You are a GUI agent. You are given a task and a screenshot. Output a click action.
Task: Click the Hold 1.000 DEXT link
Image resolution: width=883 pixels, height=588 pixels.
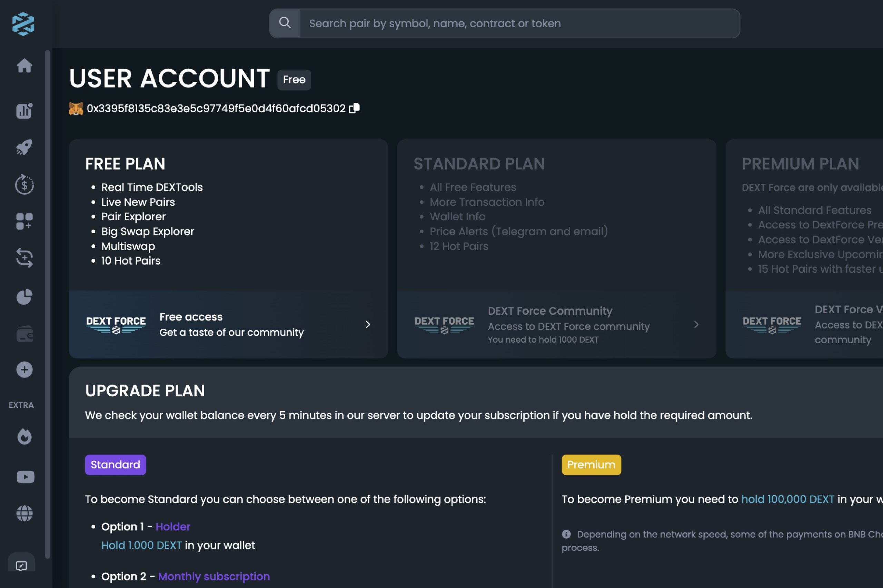point(141,545)
